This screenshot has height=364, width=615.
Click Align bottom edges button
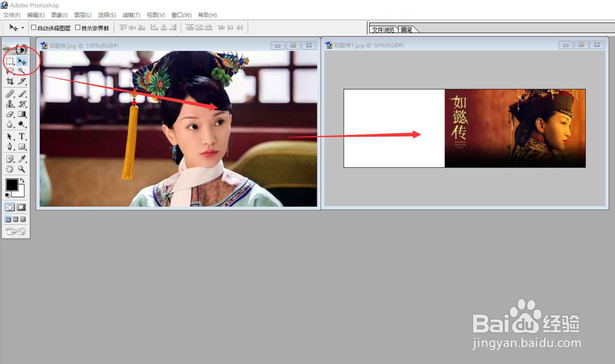[142, 27]
